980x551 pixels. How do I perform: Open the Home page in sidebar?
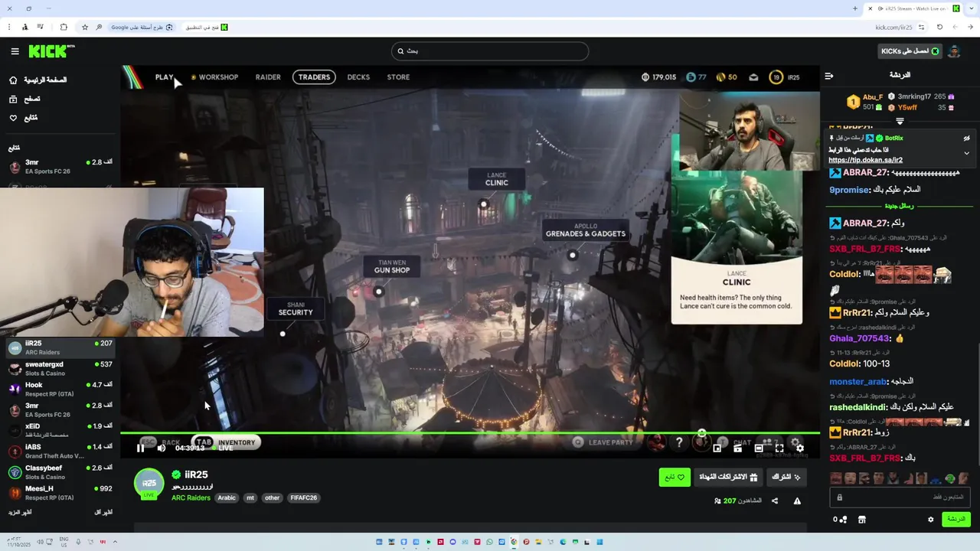[x=38, y=80]
